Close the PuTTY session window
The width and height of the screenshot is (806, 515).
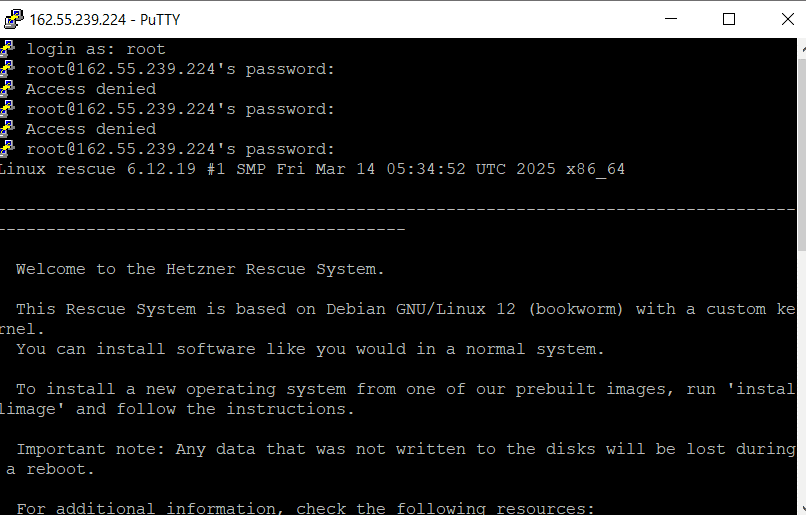pyautogui.click(x=787, y=19)
